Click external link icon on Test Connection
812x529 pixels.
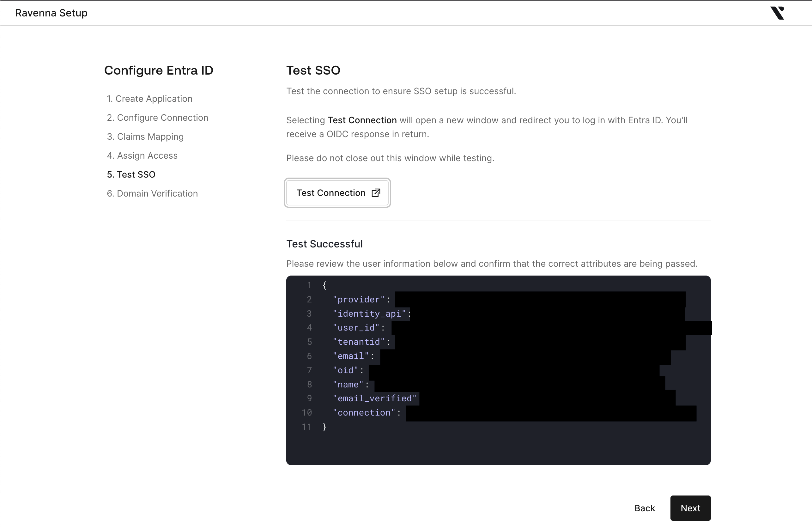click(376, 193)
